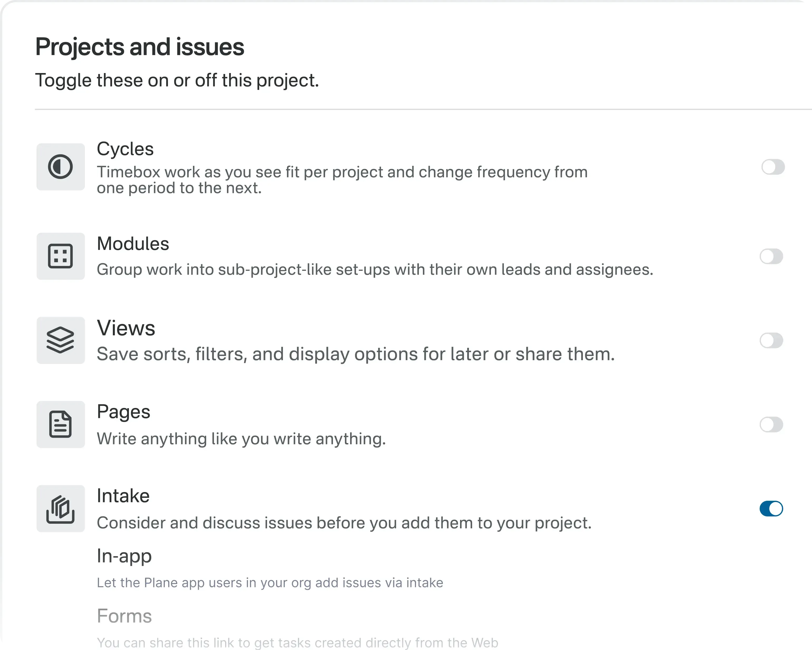Click the Forms web link description
This screenshot has width=812, height=650.
[x=297, y=642]
